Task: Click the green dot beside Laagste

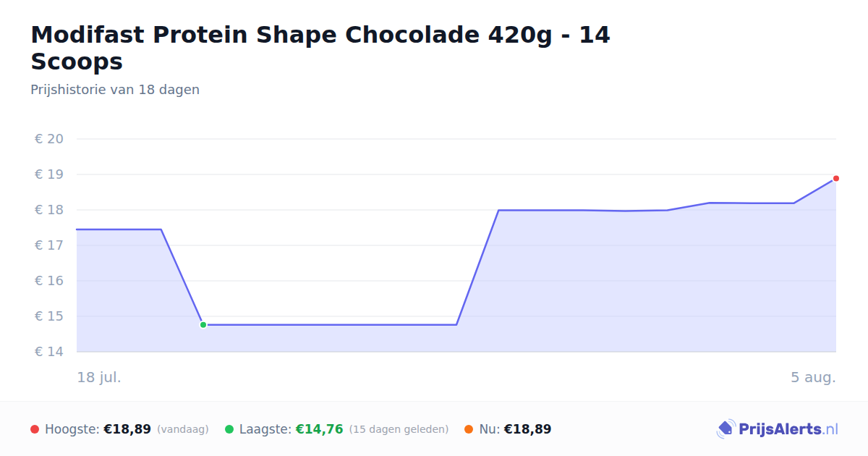Action: point(229,429)
